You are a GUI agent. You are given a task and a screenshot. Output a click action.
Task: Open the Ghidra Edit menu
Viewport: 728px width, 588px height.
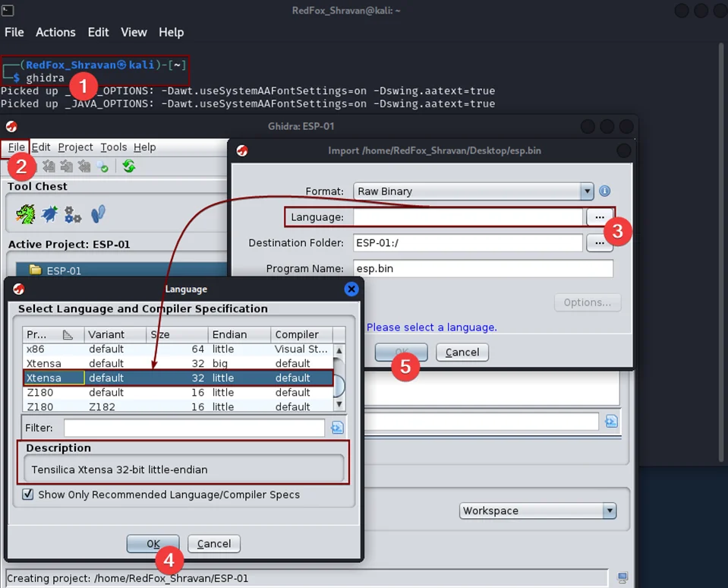pyautogui.click(x=41, y=147)
